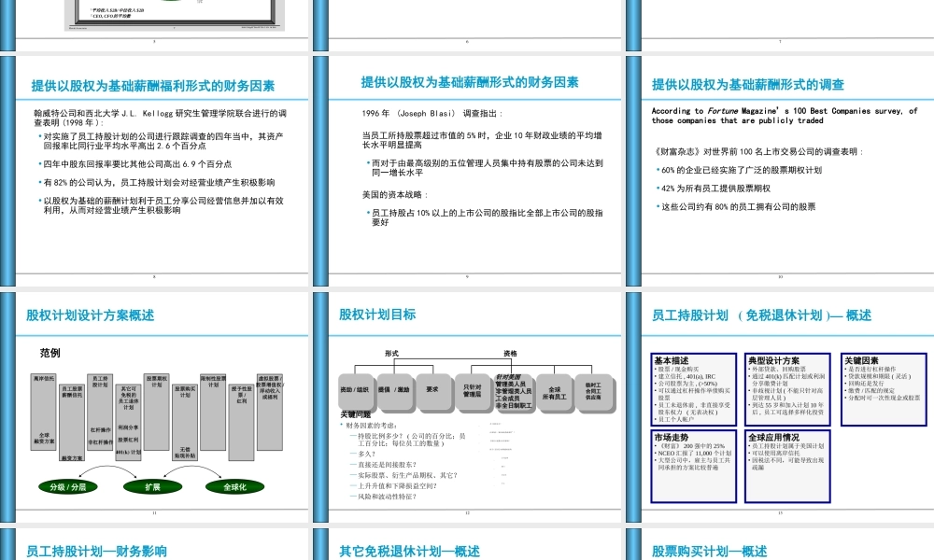Click the 《财富杂志》对世界前 100 名 line

click(x=758, y=152)
